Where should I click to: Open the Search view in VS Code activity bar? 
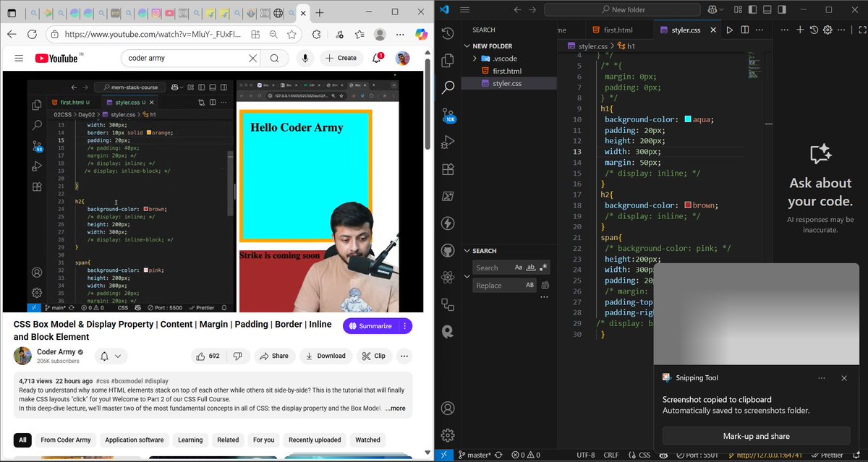[448, 87]
